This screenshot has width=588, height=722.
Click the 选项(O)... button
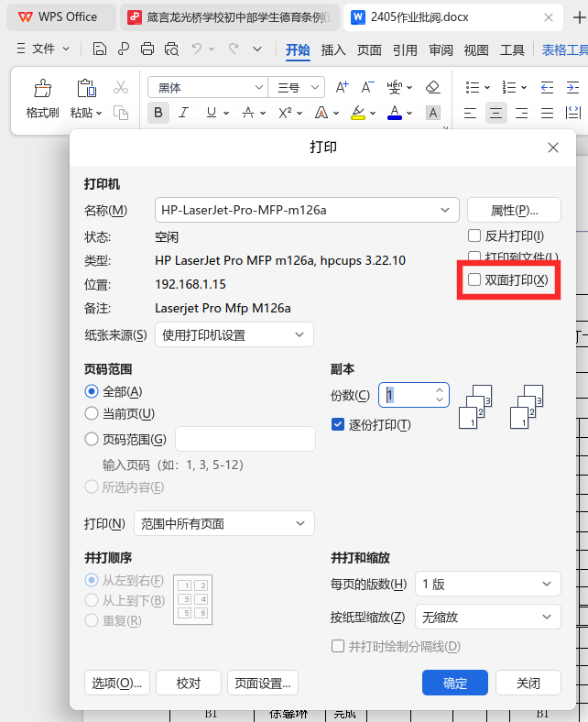click(117, 683)
